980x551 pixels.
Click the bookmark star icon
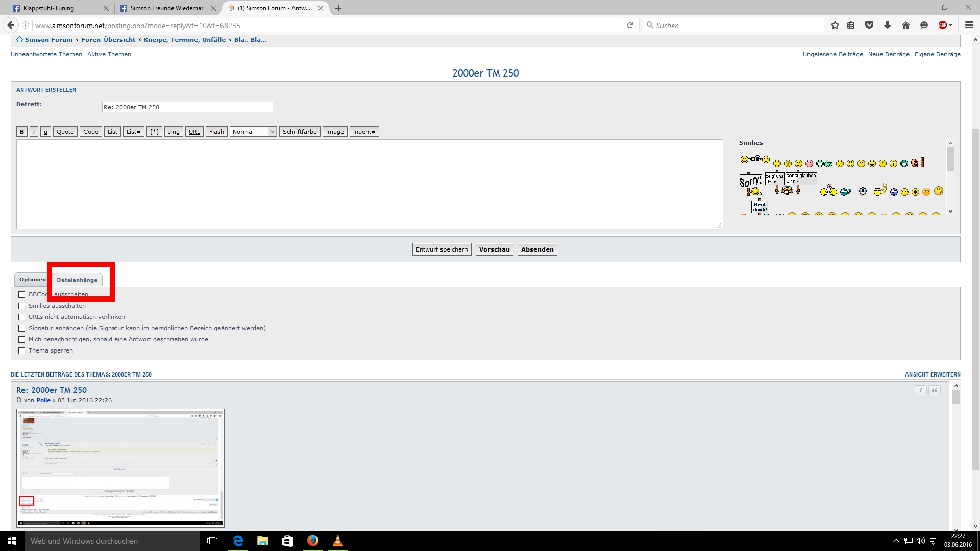pyautogui.click(x=835, y=25)
